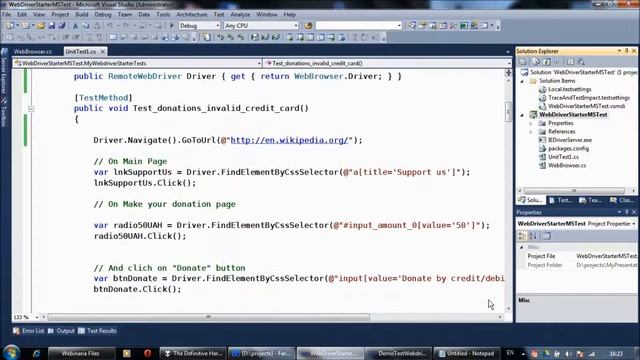640x360 pixels.
Task: Click the Project File property value
Action: [606, 256]
